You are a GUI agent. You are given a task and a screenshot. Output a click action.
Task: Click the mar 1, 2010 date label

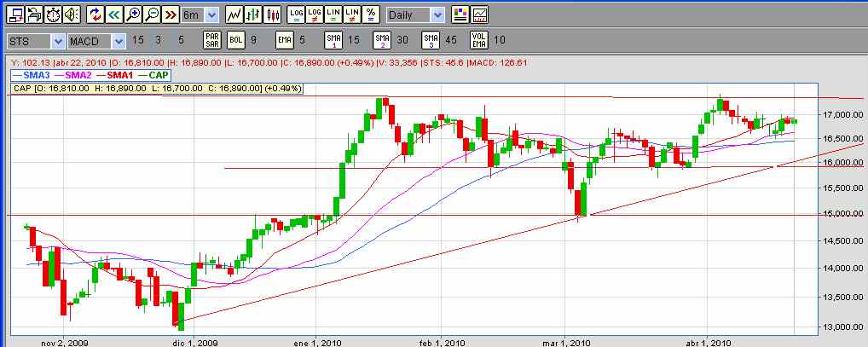click(x=564, y=343)
